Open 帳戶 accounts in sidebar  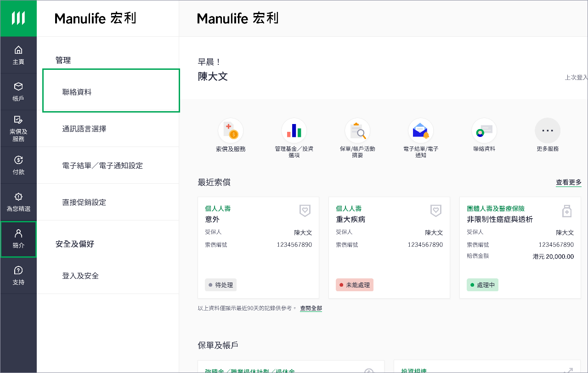coord(18,92)
